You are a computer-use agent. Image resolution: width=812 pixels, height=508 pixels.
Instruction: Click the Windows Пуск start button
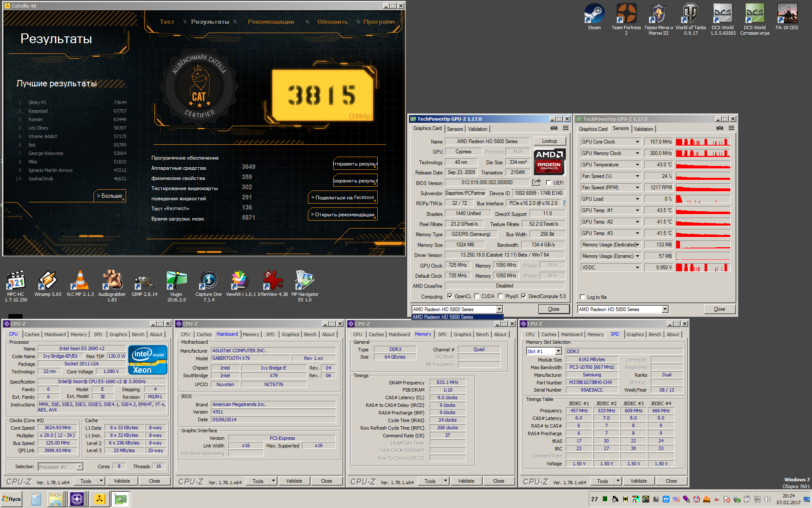click(12, 499)
